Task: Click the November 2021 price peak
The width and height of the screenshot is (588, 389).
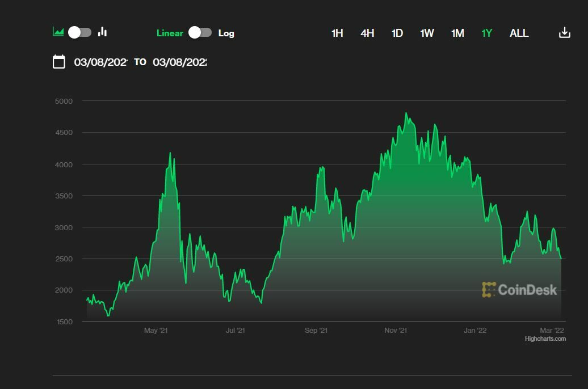Action: coord(406,113)
